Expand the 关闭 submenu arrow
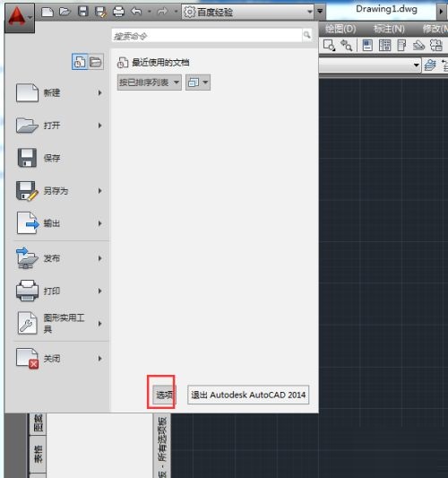448x478 pixels. point(99,359)
